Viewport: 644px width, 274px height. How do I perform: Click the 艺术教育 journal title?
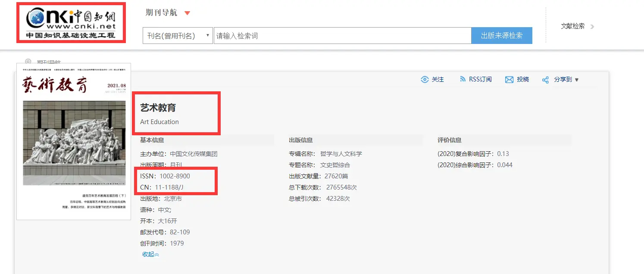tap(158, 108)
